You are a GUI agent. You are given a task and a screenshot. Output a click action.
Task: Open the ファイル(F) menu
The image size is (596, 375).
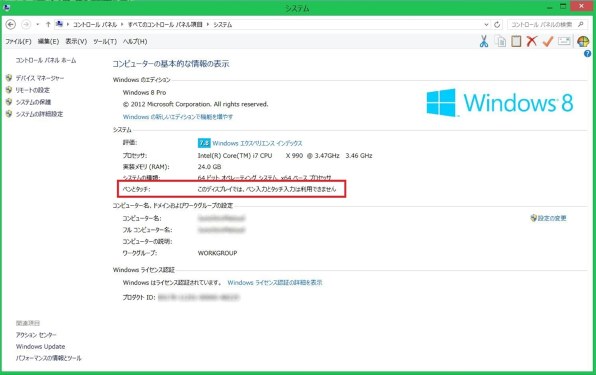tap(18, 41)
